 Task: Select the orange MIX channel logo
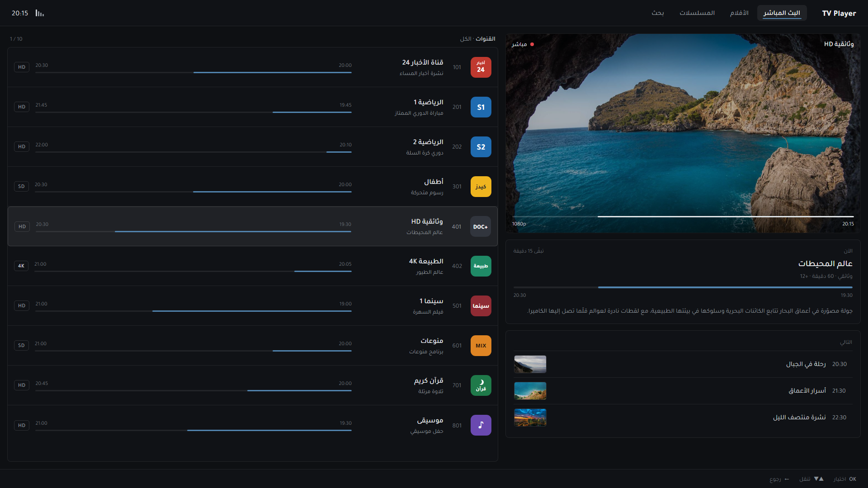coord(481,346)
